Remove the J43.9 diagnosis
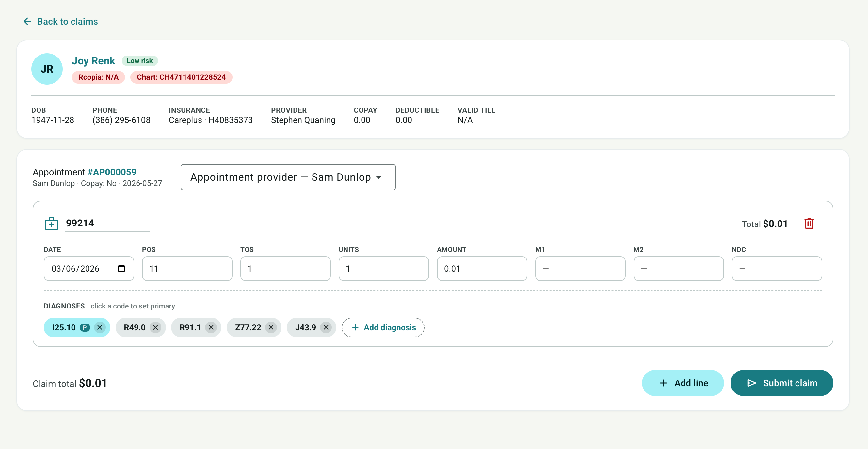 326,327
